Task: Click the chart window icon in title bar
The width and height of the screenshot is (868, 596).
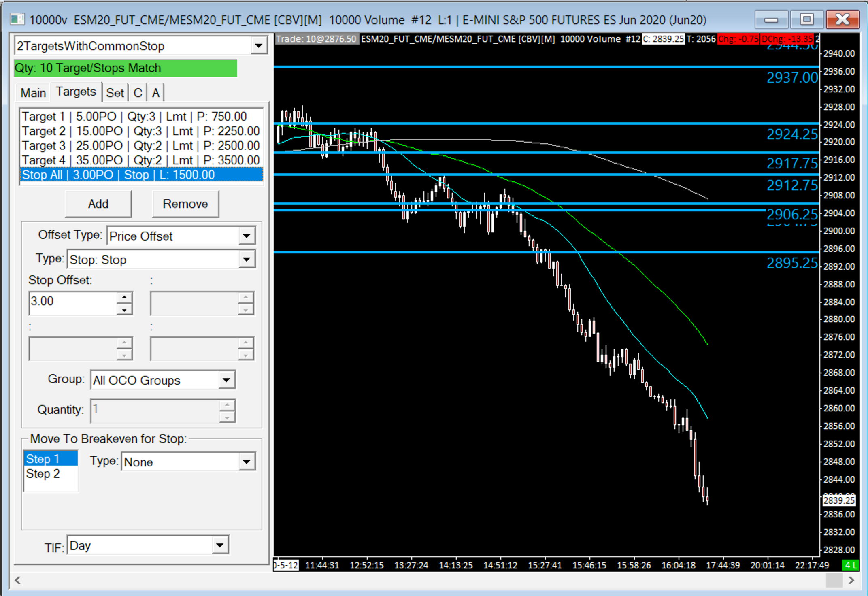Action: (17, 19)
